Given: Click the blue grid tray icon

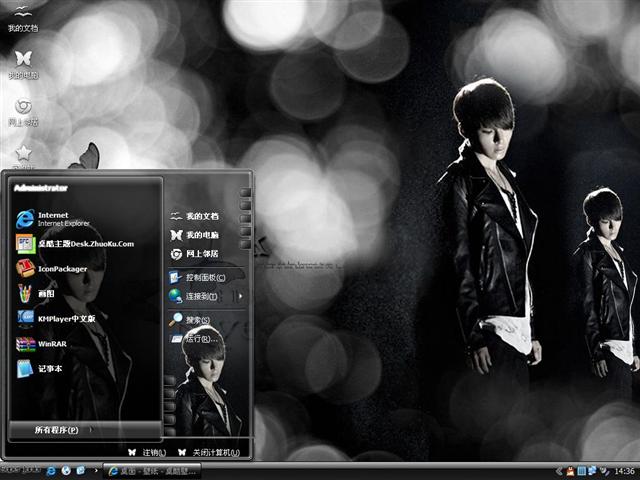Looking at the screenshot, I should pos(581,471).
